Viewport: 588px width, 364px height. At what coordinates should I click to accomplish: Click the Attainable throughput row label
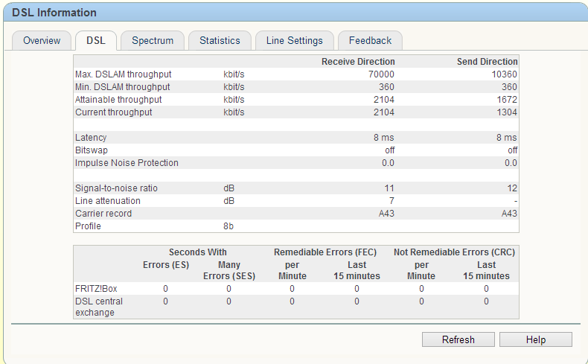point(118,100)
